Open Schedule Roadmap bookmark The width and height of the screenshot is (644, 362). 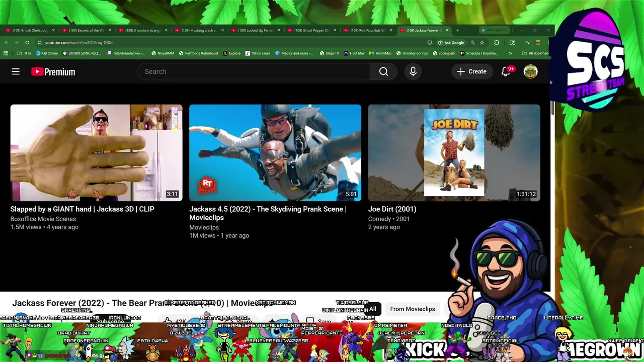[479, 53]
